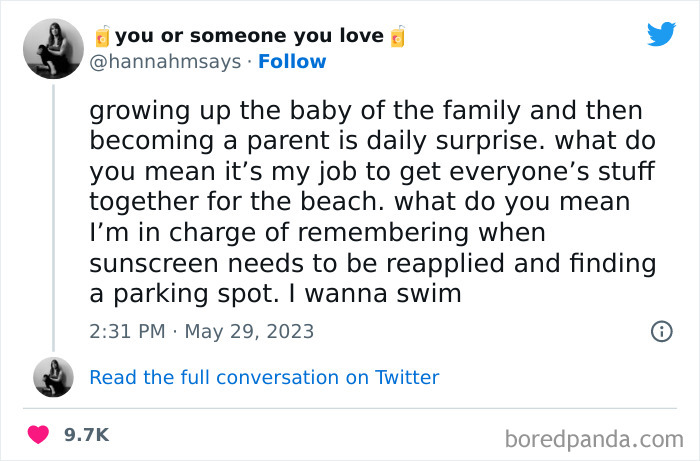
Task: Open the 'you or someone you love' profile name
Action: click(249, 36)
